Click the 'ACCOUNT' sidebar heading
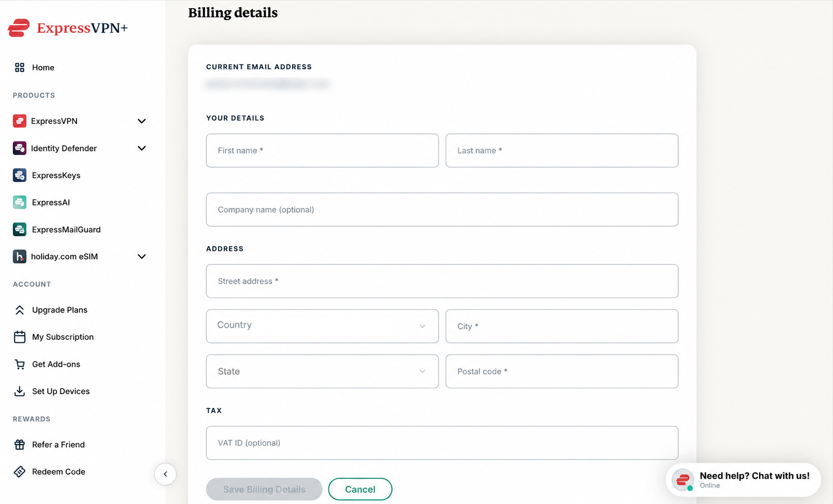The height and width of the screenshot is (504, 833). tap(32, 285)
